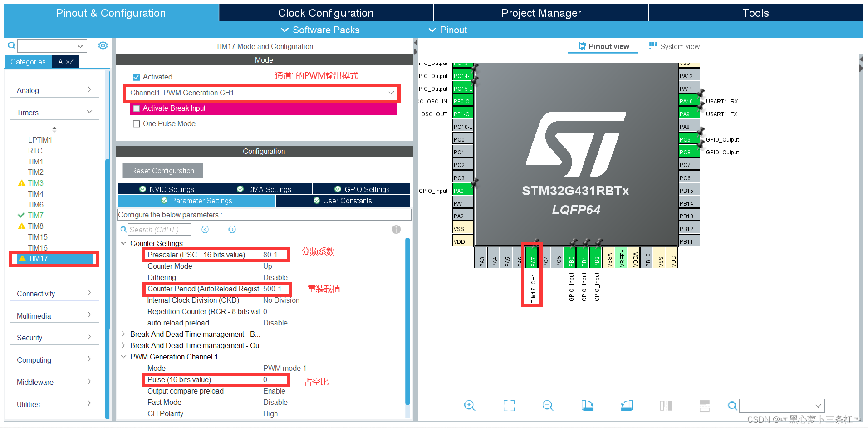The height and width of the screenshot is (428, 868).
Task: Switch category list to A->Z
Action: pos(66,62)
